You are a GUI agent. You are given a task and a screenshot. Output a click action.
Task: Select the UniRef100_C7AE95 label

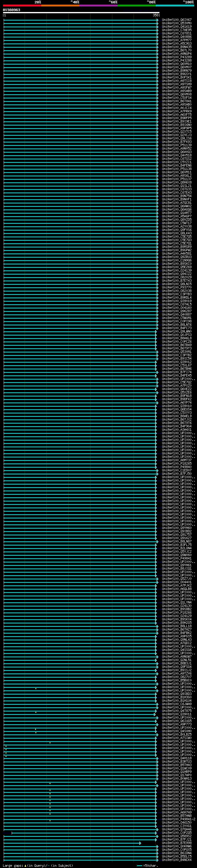click(x=176, y=30)
